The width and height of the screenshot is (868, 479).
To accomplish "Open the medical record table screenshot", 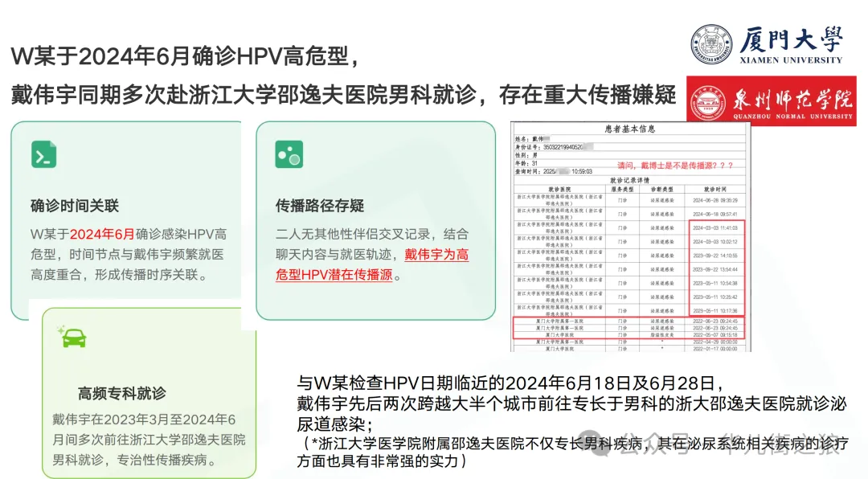I will (631, 237).
